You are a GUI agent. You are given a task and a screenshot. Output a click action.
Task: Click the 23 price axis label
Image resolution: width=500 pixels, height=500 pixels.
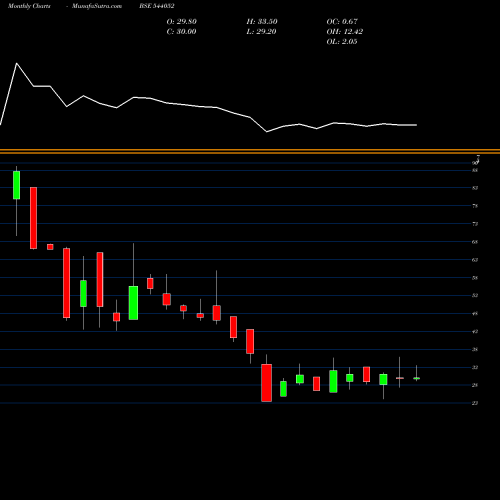(475, 403)
